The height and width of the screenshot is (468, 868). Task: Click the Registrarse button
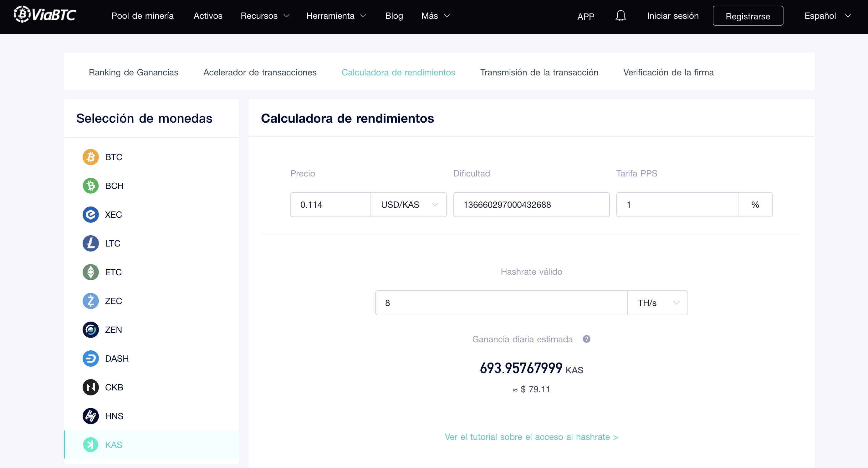(747, 16)
